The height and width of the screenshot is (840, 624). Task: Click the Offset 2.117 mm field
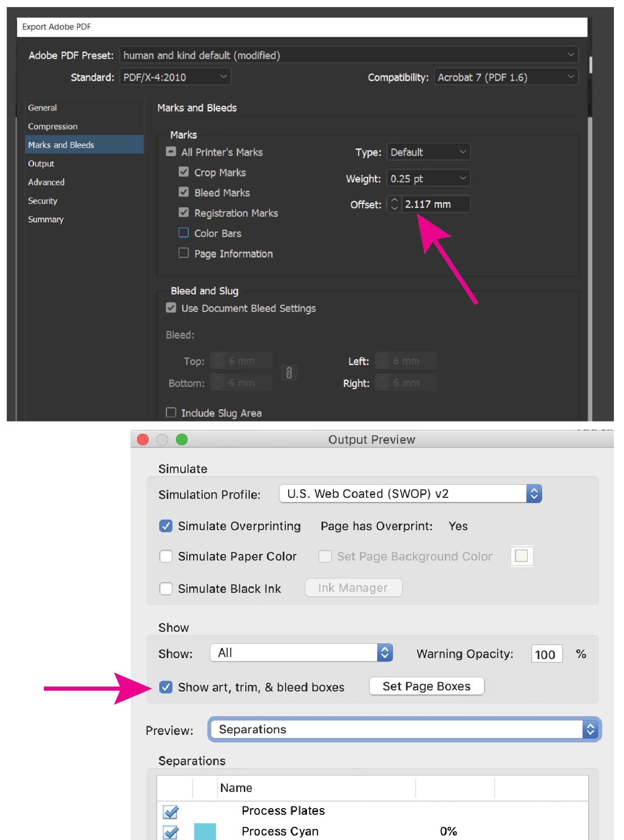pos(436,204)
